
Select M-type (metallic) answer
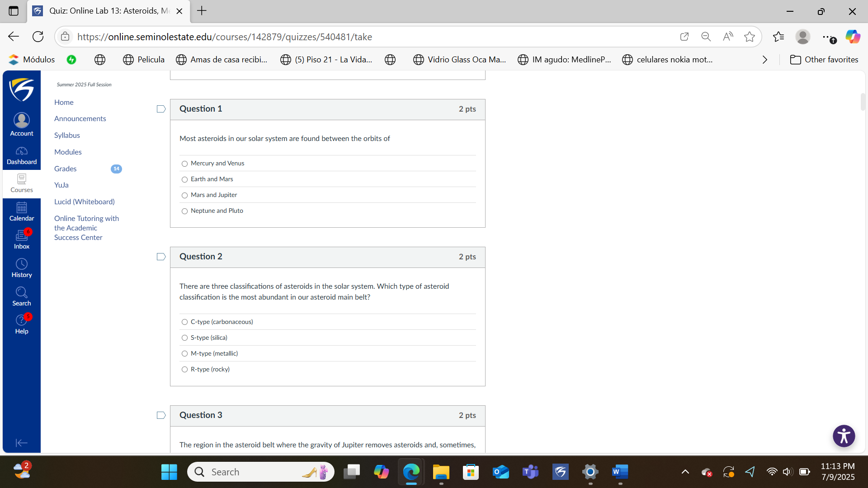pyautogui.click(x=184, y=353)
